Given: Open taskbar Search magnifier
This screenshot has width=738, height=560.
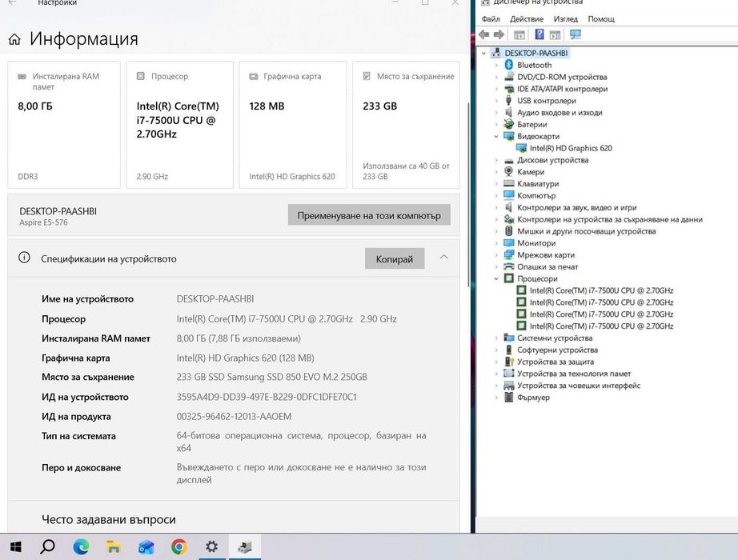Looking at the screenshot, I should (47, 547).
